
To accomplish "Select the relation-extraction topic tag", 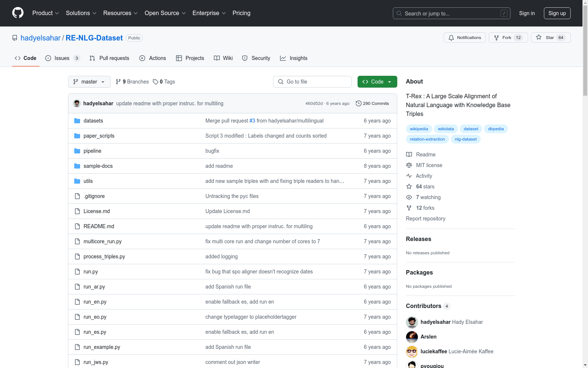I will point(427,139).
